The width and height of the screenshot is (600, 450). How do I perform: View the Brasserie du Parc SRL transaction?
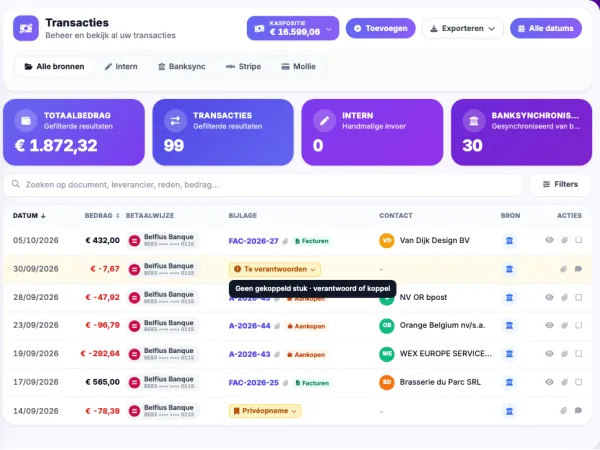(x=549, y=382)
